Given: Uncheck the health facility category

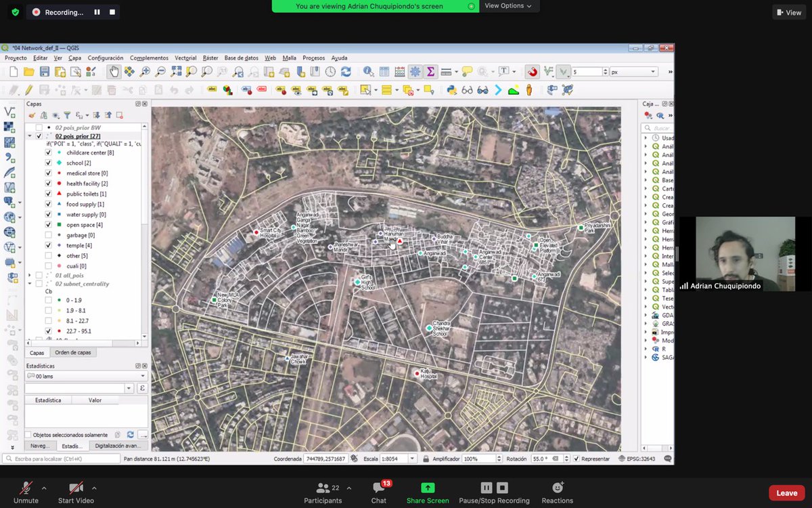Looking at the screenshot, I should (x=48, y=184).
